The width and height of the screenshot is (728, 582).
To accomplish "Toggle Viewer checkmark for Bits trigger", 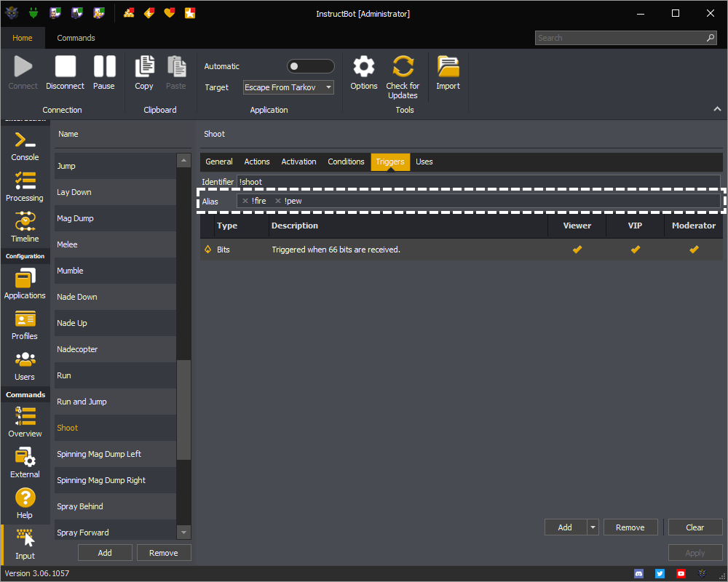I will click(x=577, y=250).
